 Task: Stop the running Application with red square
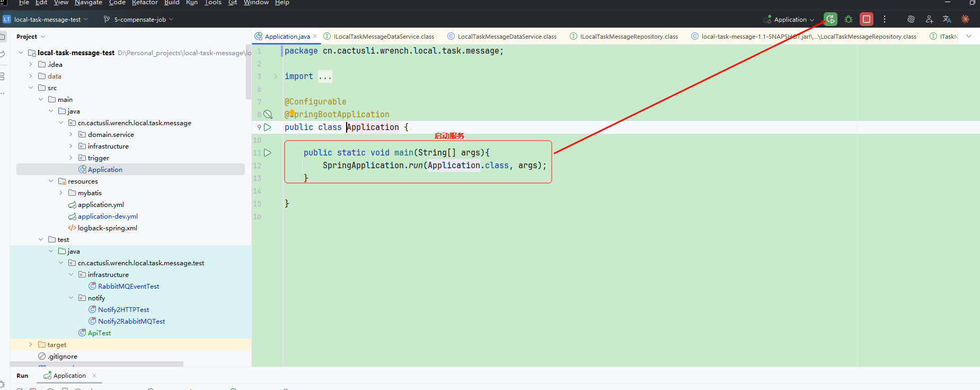[867, 20]
